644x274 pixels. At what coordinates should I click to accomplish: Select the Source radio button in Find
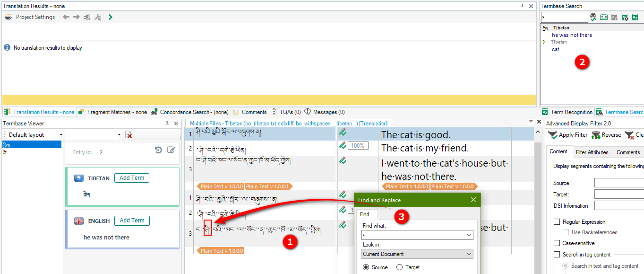coord(366,267)
